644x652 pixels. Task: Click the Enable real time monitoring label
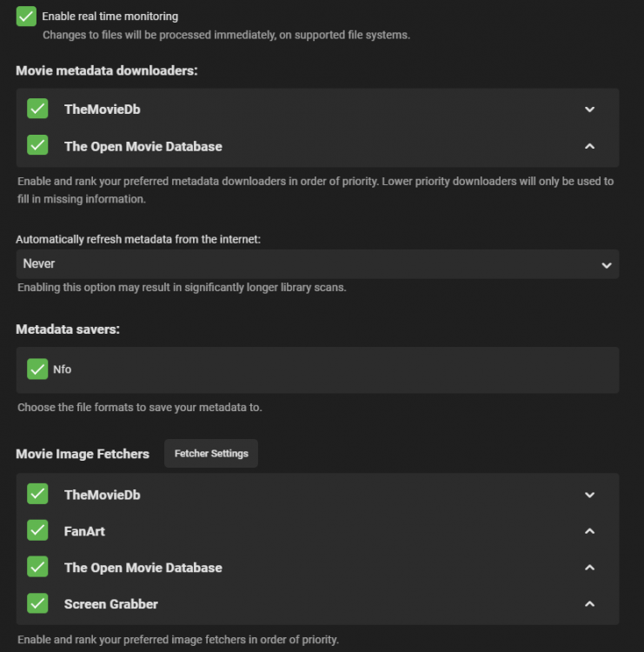point(110,17)
